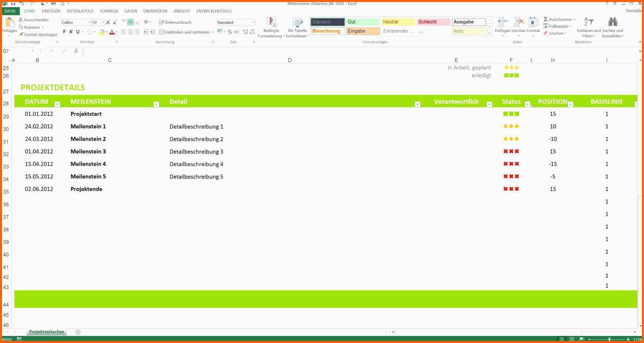
Task: Click Format übertragen paintbrush
Action: point(21,35)
